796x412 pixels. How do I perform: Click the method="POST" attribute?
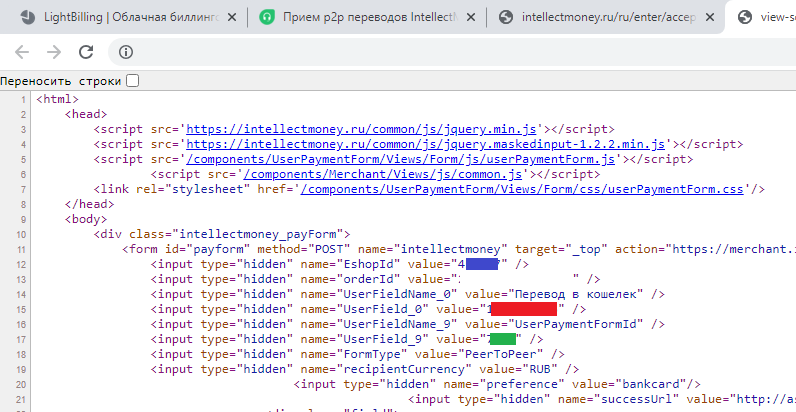[304, 249]
